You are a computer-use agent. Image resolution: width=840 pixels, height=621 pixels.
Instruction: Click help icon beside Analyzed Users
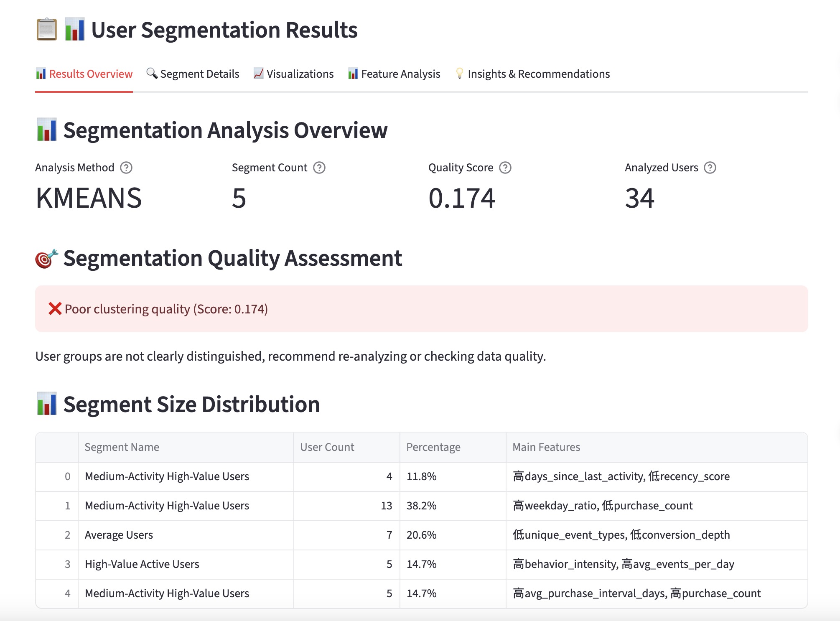710,168
